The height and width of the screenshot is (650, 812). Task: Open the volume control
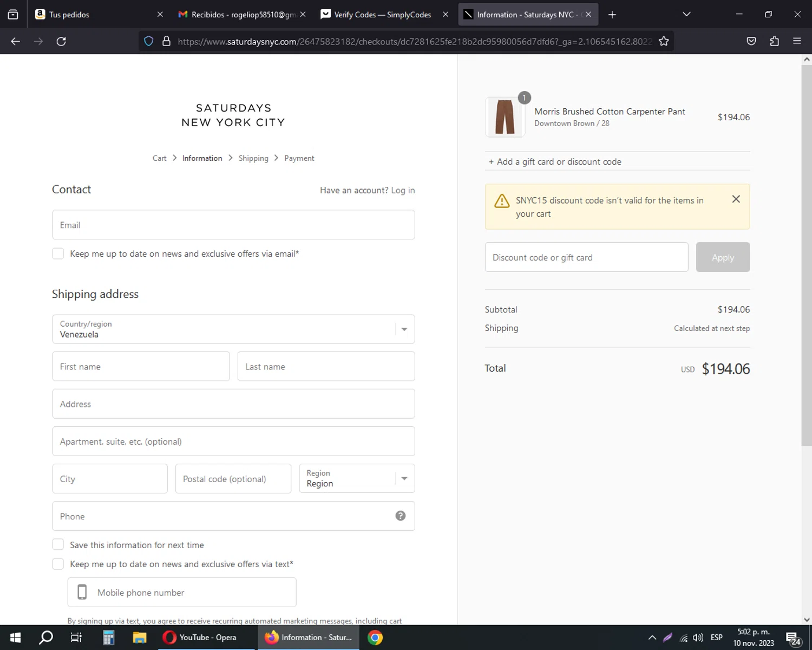tap(698, 638)
